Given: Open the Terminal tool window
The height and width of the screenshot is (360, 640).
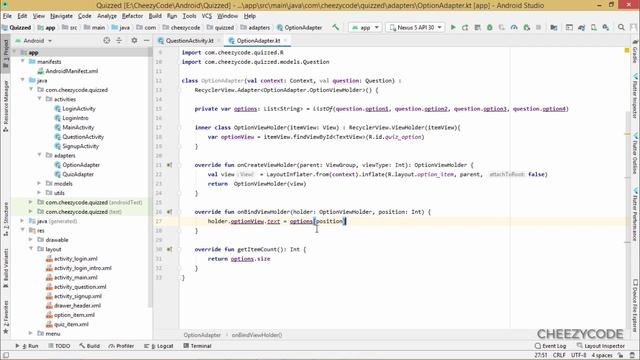Looking at the screenshot, I should click(197, 346).
